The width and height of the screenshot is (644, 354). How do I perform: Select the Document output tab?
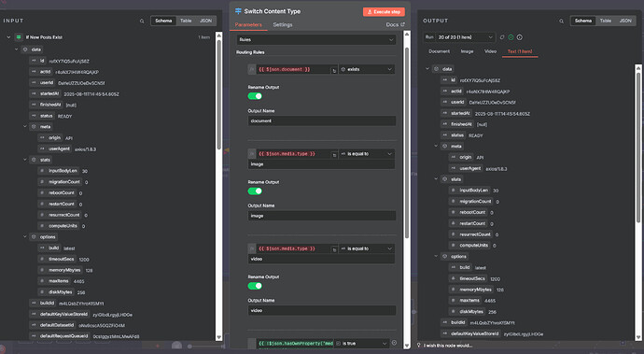tap(439, 51)
